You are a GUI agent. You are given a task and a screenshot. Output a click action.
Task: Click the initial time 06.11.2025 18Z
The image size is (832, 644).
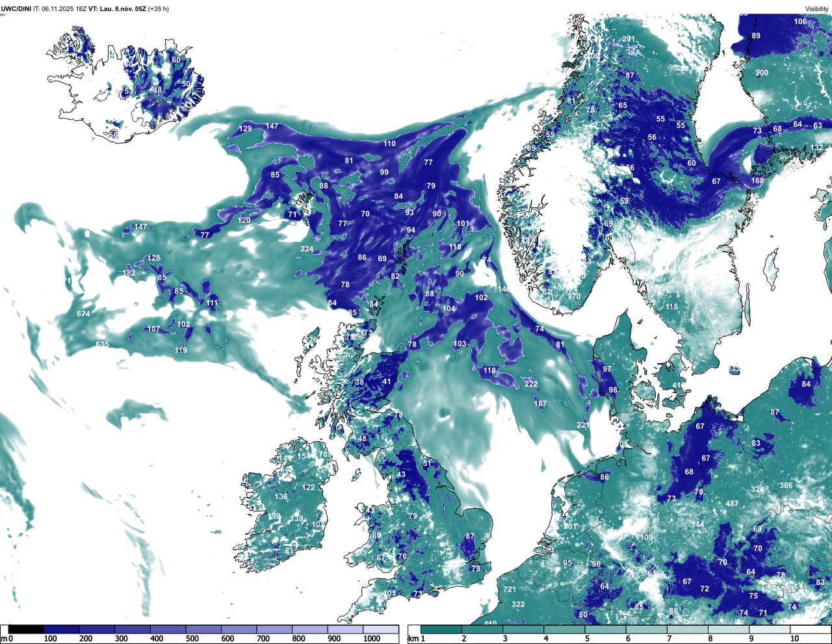click(x=64, y=9)
